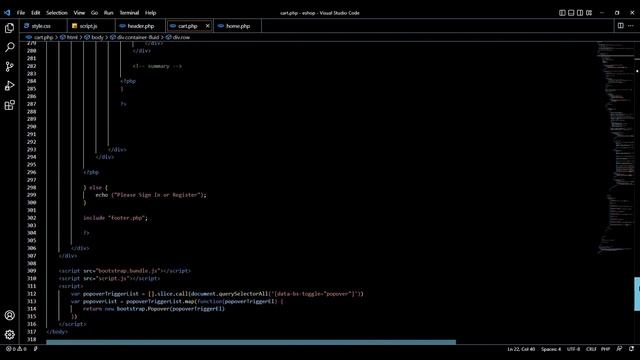
Task: Open the Source Control view
Action: [9, 67]
